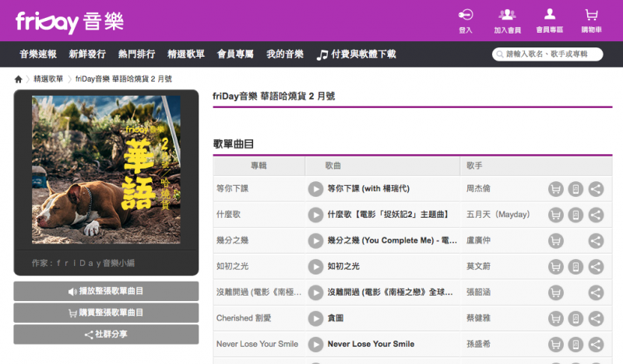Click the 社群分享 button
The width and height of the screenshot is (623, 364).
tap(106, 334)
